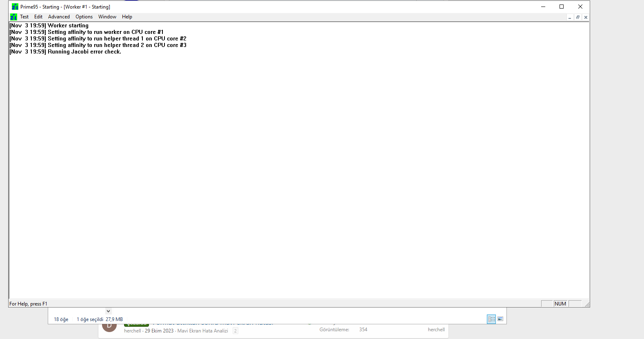Minimize the Prime95 main window

click(x=543, y=7)
